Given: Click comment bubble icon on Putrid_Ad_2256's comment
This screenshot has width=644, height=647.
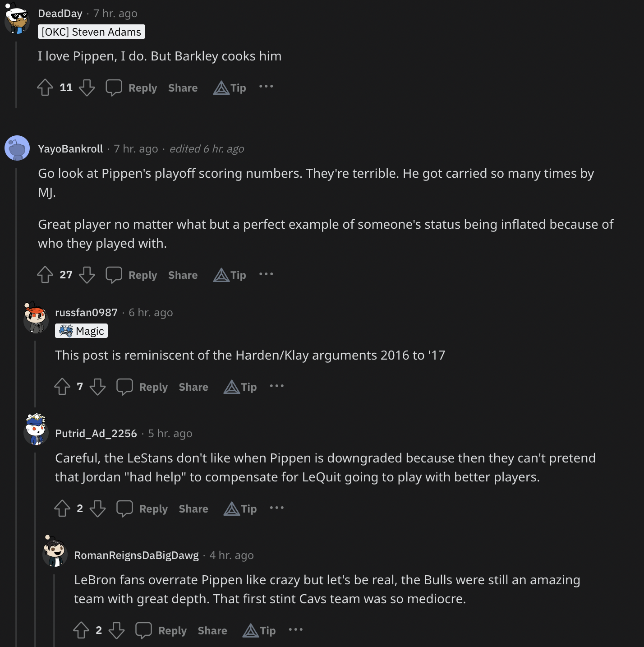Looking at the screenshot, I should coord(124,508).
